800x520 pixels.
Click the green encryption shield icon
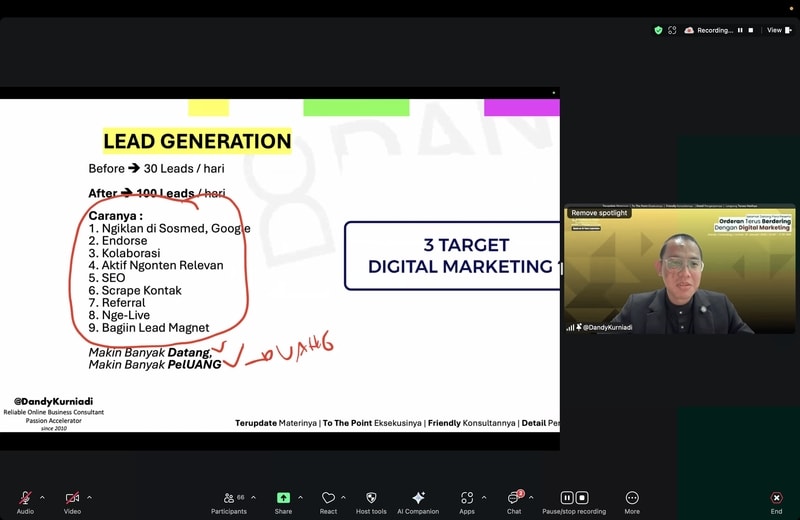(x=658, y=30)
